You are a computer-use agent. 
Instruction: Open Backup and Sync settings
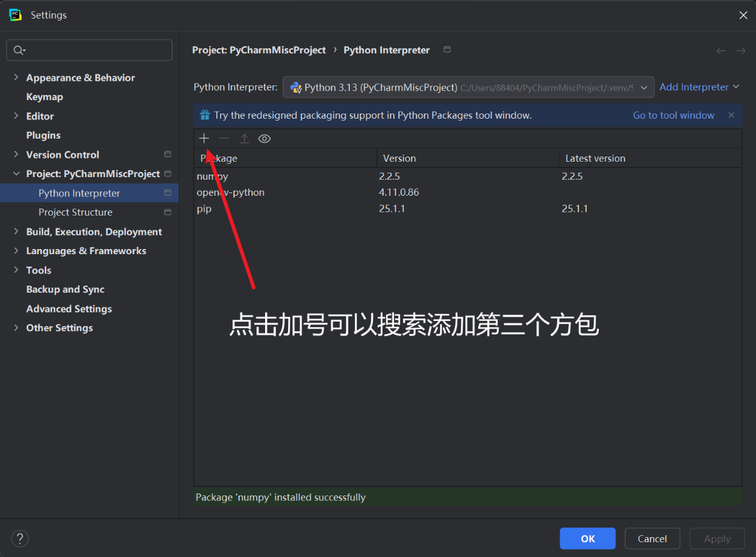(x=65, y=289)
